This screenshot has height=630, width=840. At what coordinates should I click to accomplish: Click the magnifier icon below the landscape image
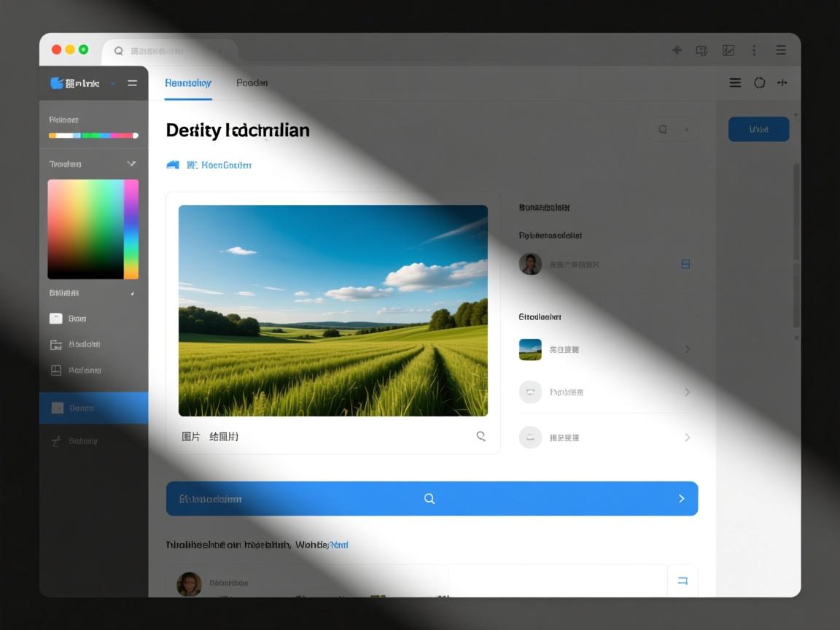pyautogui.click(x=481, y=436)
